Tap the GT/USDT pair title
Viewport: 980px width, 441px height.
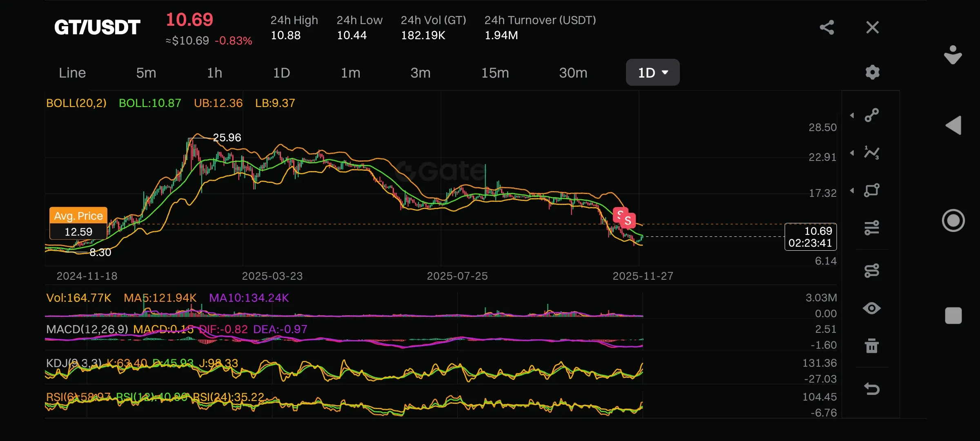tap(97, 27)
